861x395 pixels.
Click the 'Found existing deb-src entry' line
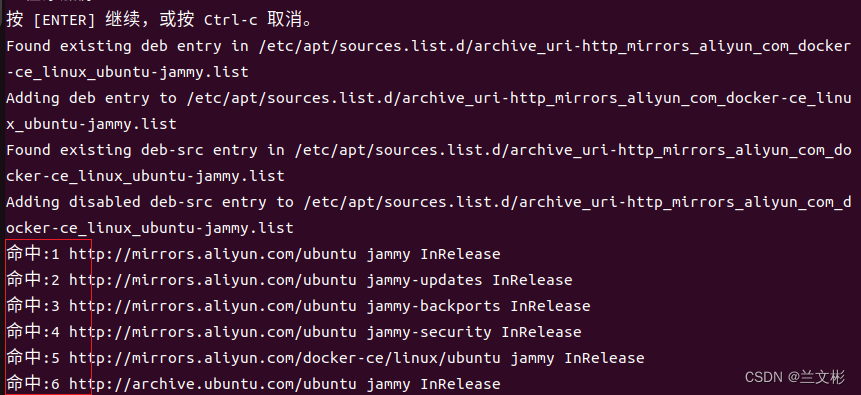point(428,150)
